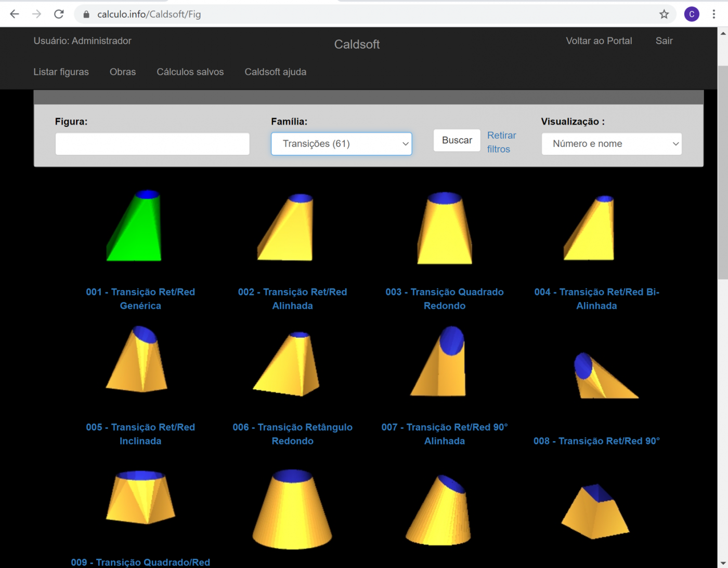Click the Retirar filtros link
This screenshot has height=568, width=728.
(x=501, y=142)
